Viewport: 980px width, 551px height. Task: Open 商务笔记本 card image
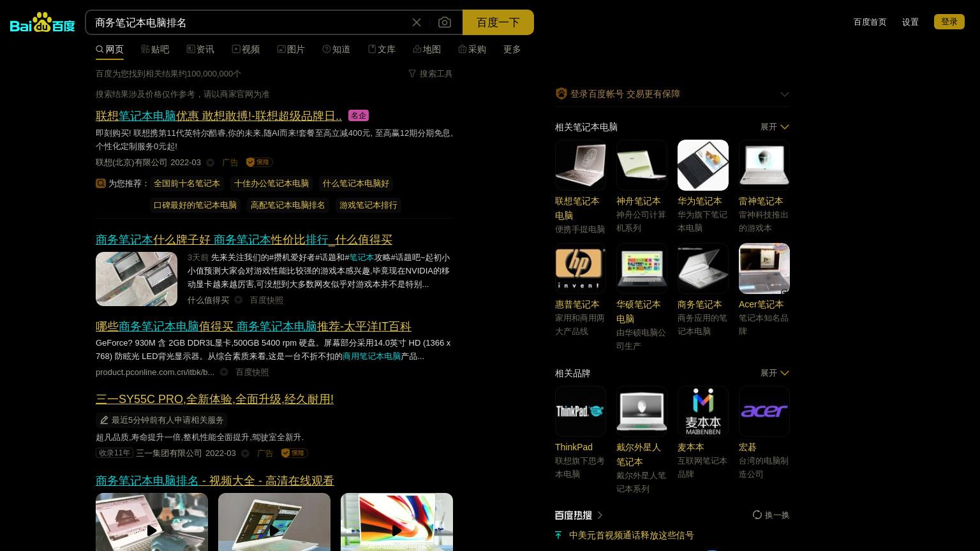[703, 268]
